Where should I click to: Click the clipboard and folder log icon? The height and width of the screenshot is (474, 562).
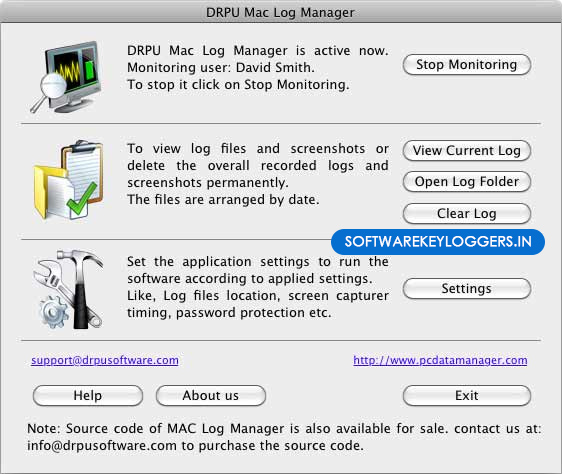point(68,180)
